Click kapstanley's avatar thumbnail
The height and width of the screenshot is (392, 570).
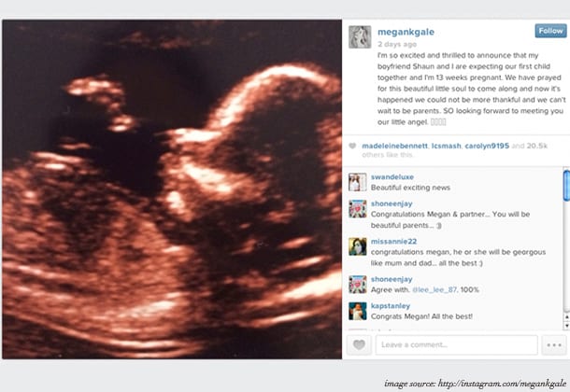tap(357, 312)
